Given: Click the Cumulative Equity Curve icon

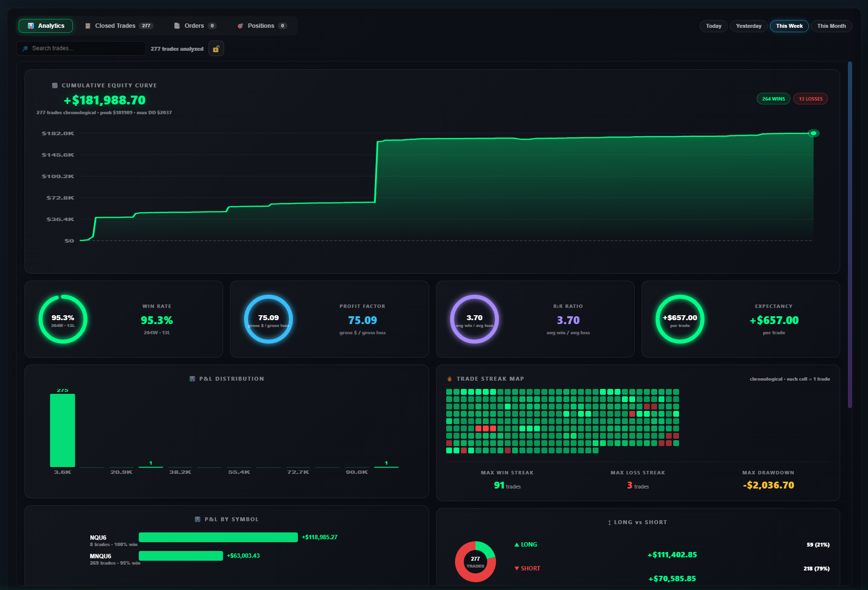Looking at the screenshot, I should (55, 85).
